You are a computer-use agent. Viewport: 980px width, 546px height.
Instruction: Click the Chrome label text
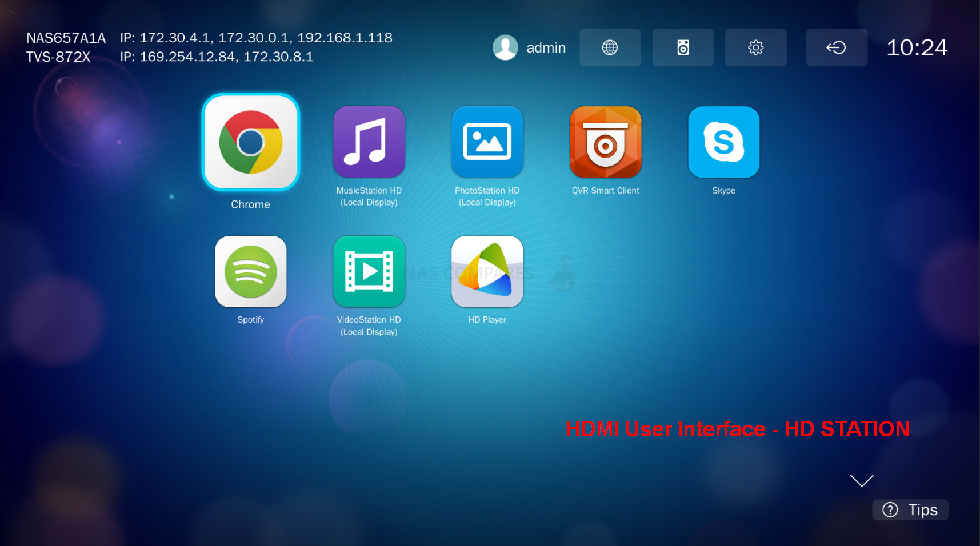tap(250, 204)
